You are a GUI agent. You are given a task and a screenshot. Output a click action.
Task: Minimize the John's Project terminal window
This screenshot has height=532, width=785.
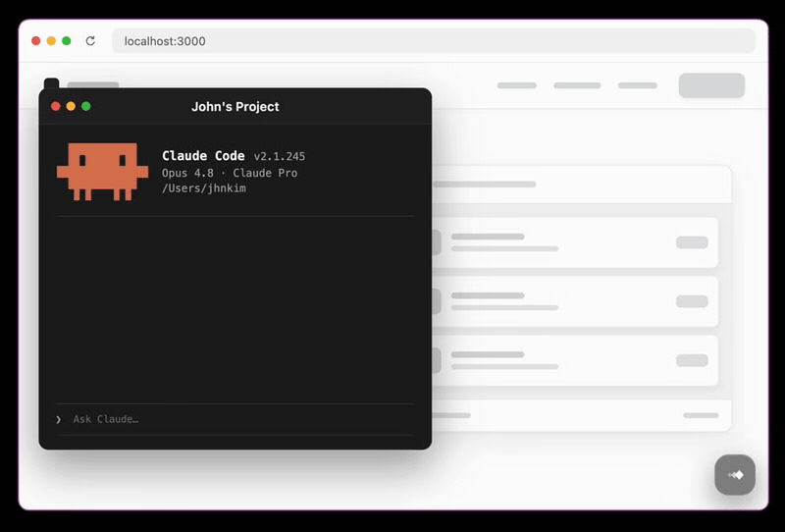tap(71, 106)
